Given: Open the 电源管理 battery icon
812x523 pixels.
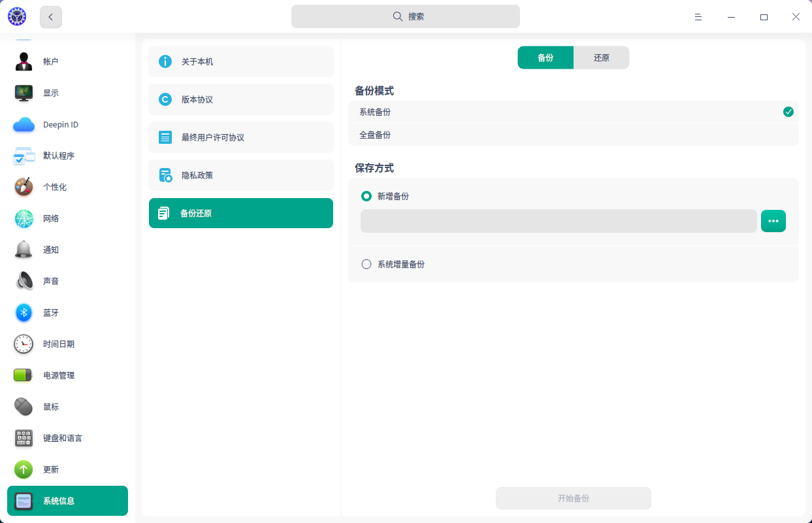Looking at the screenshot, I should [24, 375].
